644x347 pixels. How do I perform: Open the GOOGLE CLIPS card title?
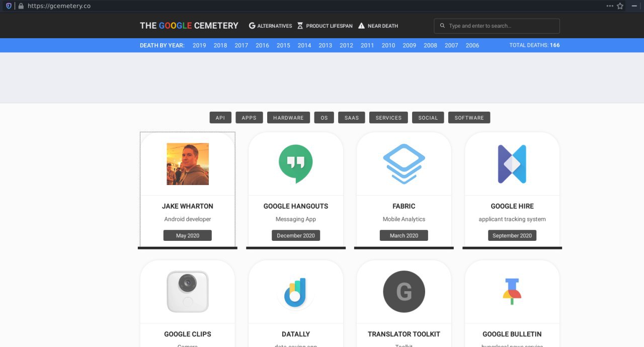[188, 334]
